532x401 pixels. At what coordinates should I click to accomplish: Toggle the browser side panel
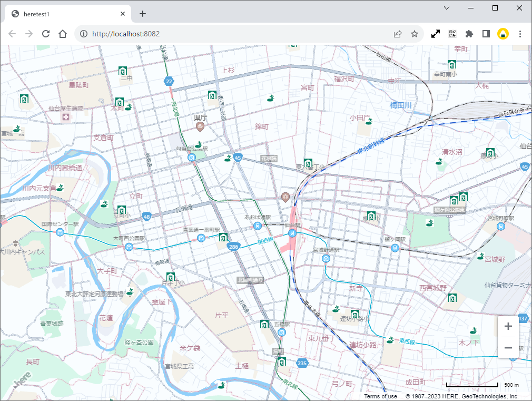[x=486, y=34]
